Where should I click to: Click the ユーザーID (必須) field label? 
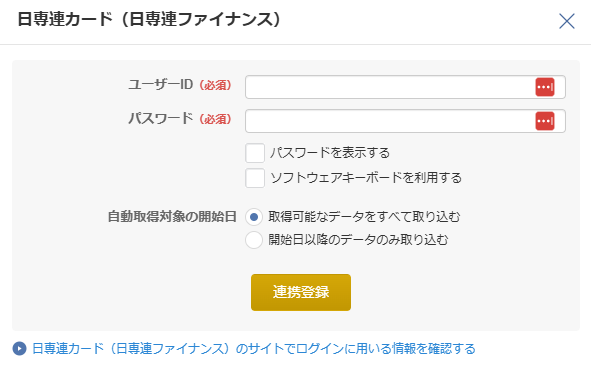pyautogui.click(x=180, y=85)
